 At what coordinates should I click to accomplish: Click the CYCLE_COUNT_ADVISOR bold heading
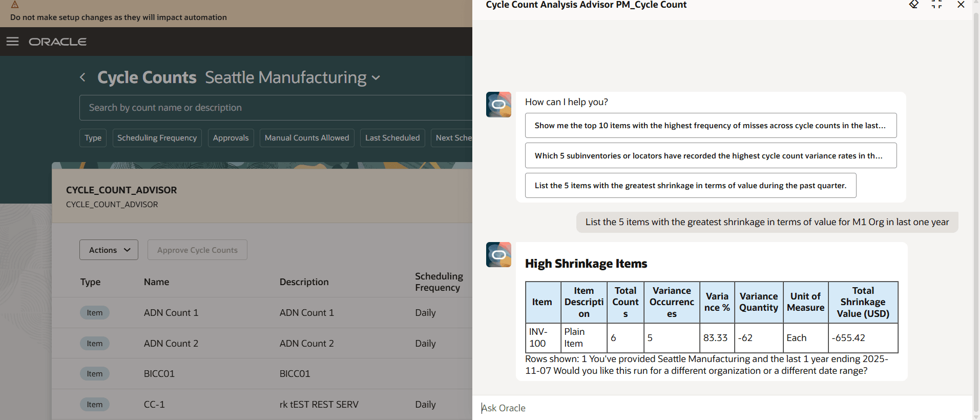point(121,190)
